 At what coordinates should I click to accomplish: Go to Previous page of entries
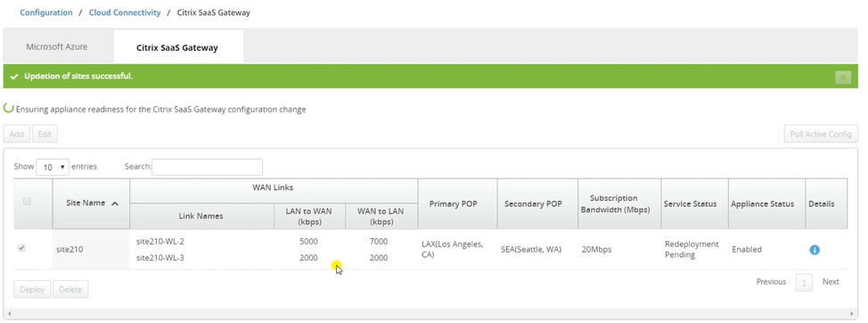point(771,282)
